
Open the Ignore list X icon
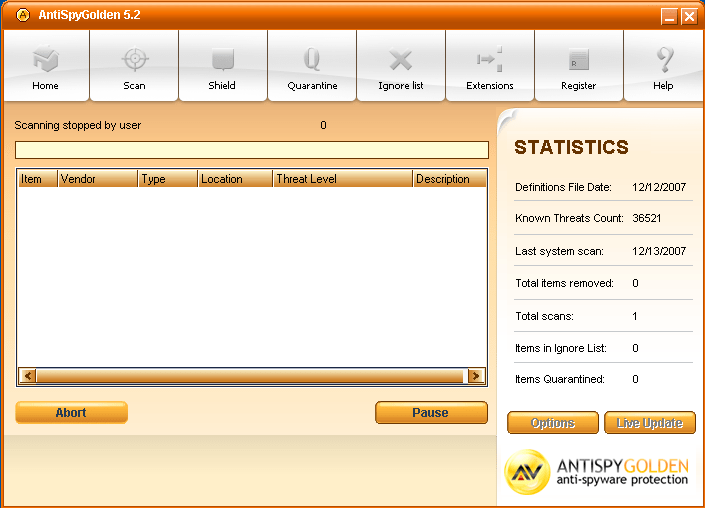pos(400,61)
